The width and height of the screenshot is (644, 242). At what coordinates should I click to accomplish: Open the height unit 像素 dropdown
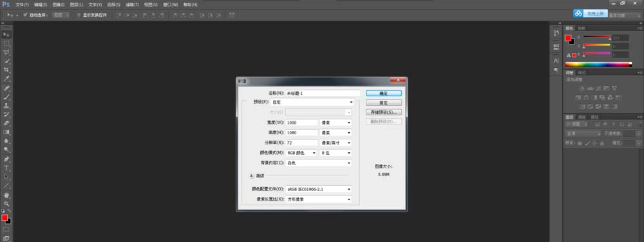(336, 132)
